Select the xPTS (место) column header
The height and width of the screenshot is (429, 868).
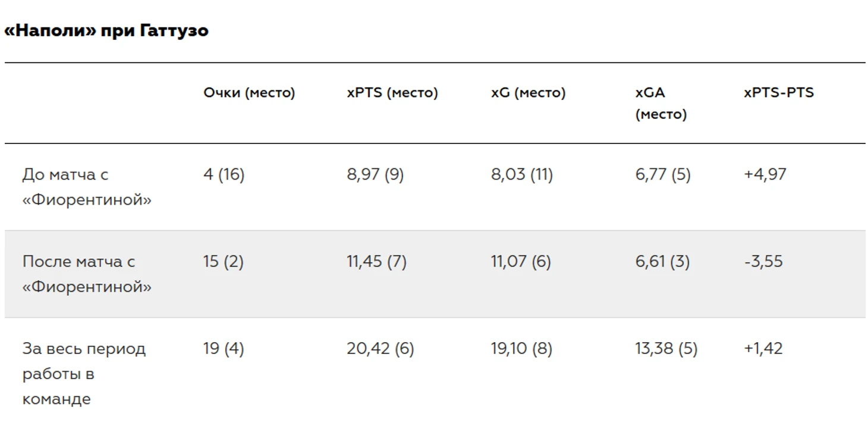(x=392, y=93)
